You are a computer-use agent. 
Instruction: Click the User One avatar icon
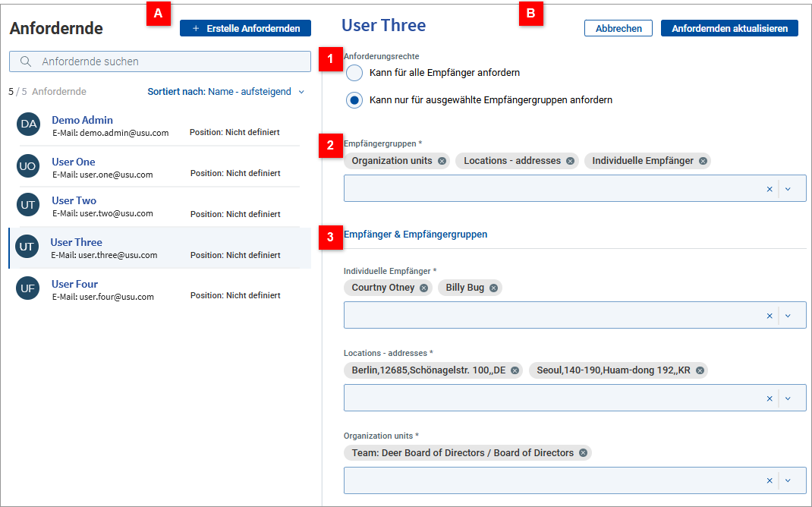click(x=27, y=165)
